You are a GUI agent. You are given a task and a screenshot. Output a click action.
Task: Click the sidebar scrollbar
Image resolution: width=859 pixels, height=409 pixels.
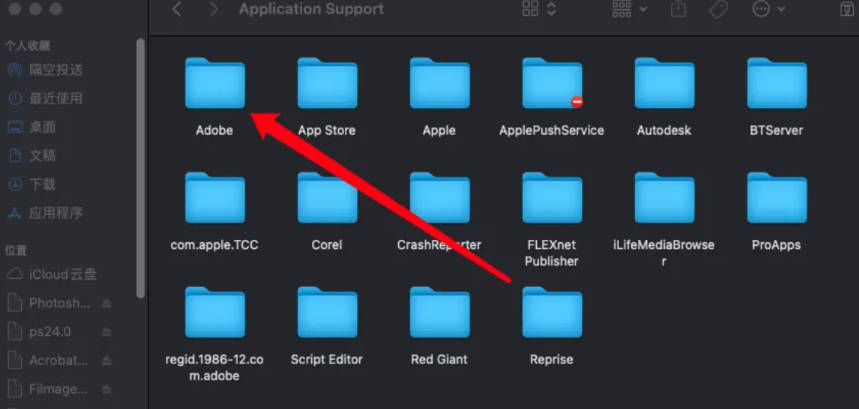[x=141, y=168]
